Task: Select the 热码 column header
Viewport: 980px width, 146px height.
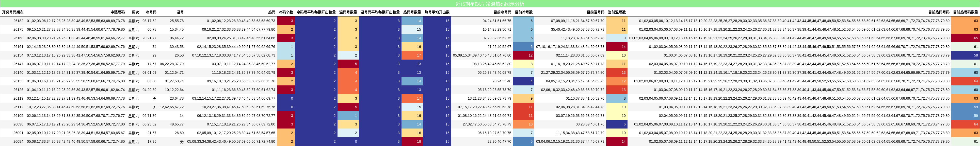Action: coord(271,12)
